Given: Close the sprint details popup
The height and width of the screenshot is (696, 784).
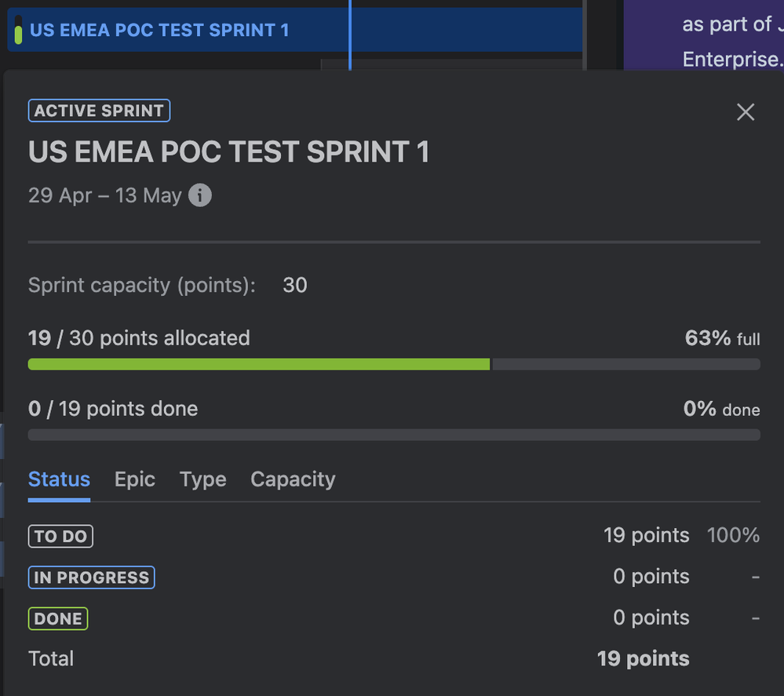Looking at the screenshot, I should pos(746,112).
